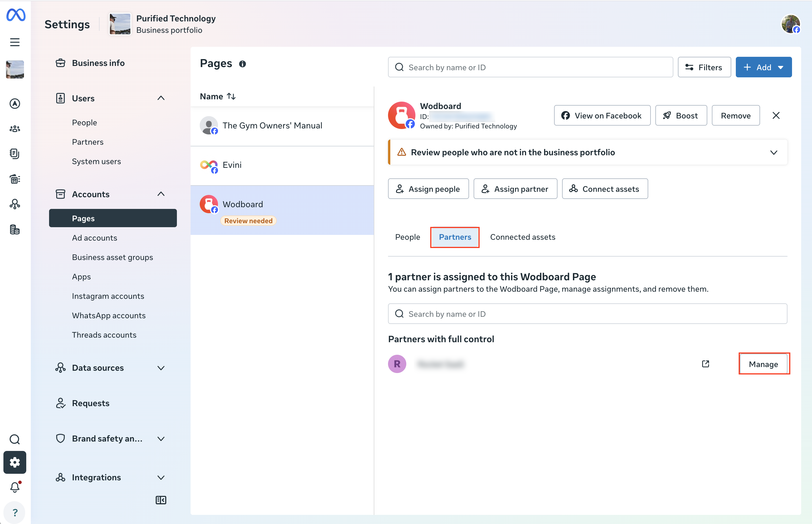Expand the Brand safety section

point(161,439)
